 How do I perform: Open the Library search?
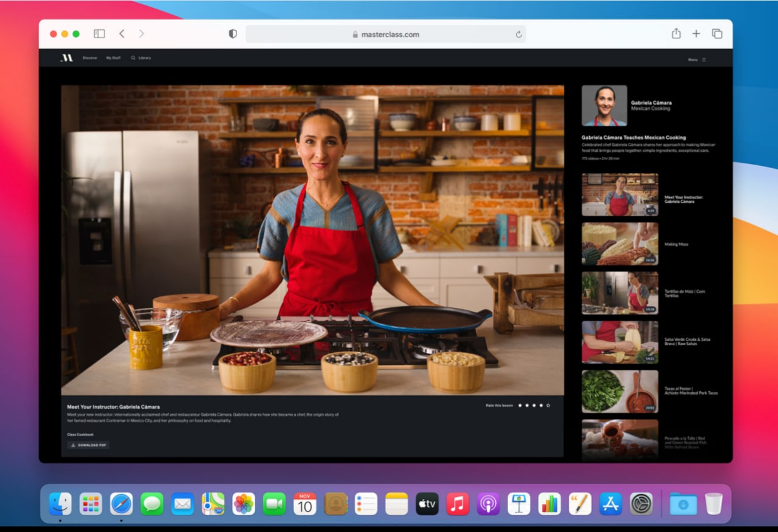141,58
